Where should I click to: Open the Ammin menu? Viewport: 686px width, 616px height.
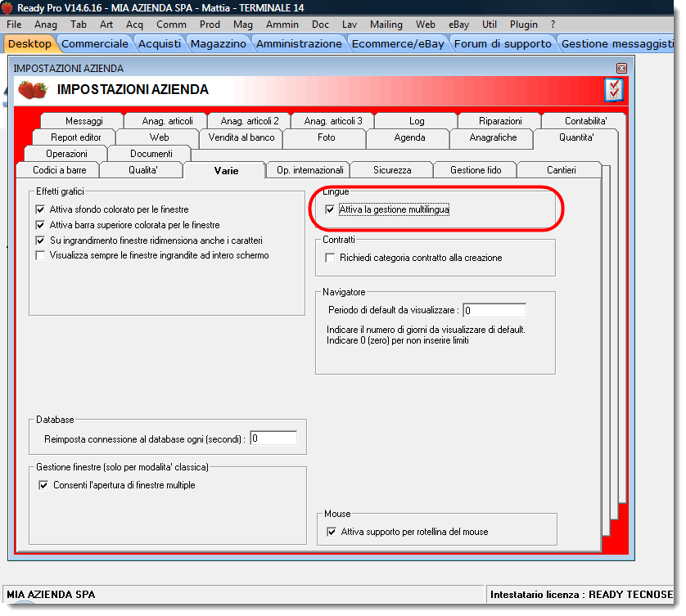(282, 25)
